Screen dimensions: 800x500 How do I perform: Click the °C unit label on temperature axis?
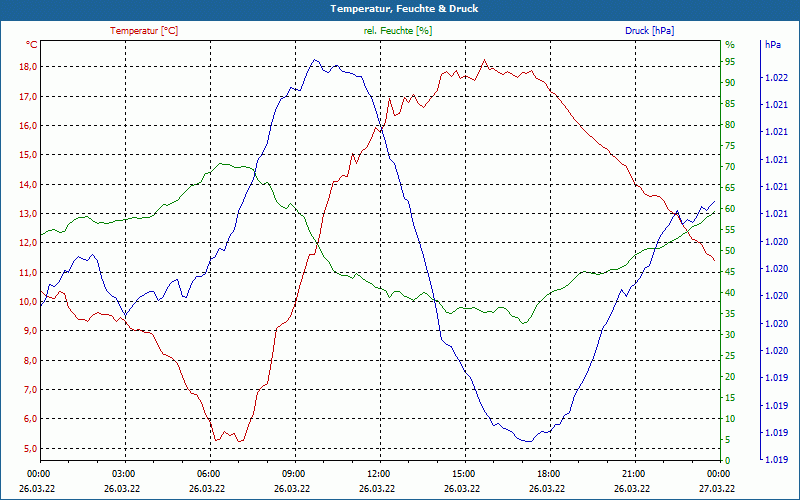coord(32,45)
